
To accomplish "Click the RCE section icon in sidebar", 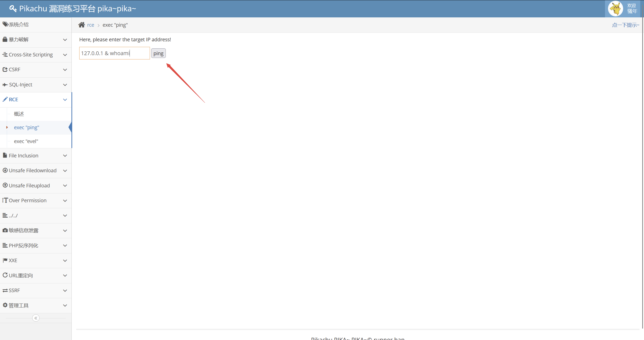I will 5,99.
